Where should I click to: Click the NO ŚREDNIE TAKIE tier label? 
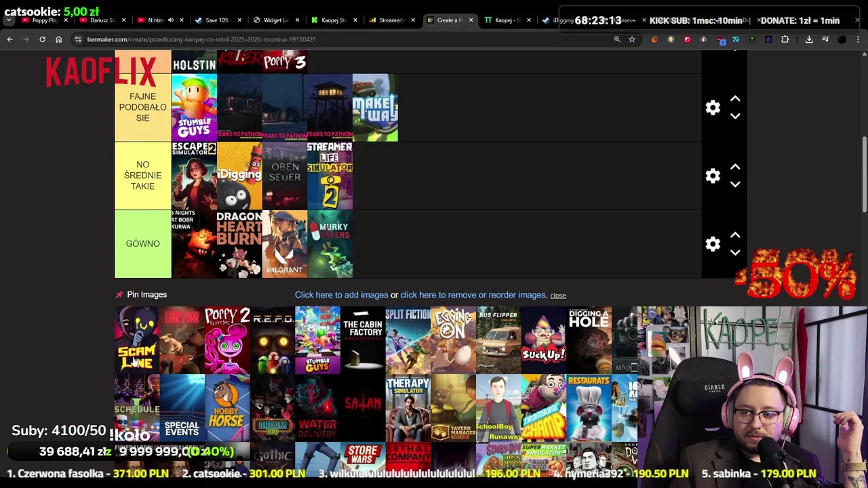[142, 176]
